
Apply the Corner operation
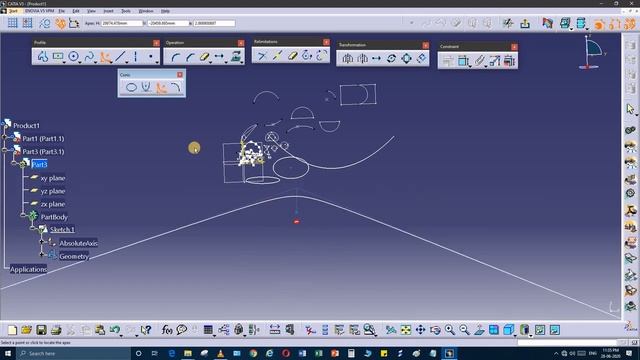tap(175, 57)
